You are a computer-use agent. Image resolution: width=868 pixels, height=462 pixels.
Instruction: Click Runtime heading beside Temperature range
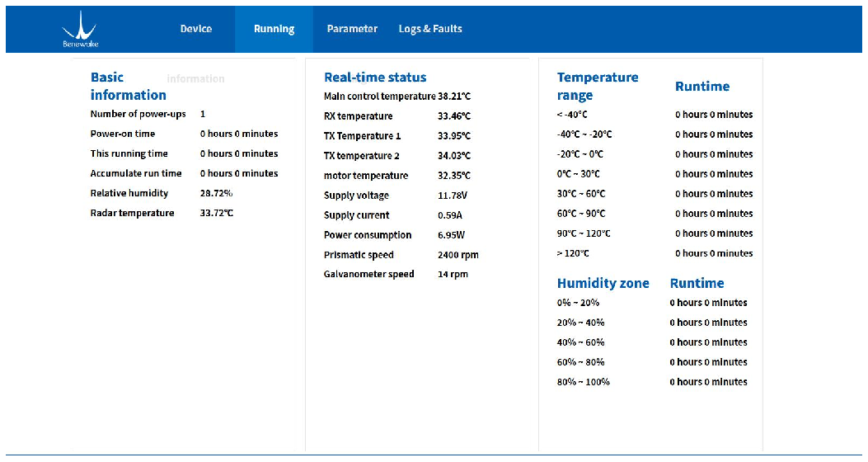702,87
